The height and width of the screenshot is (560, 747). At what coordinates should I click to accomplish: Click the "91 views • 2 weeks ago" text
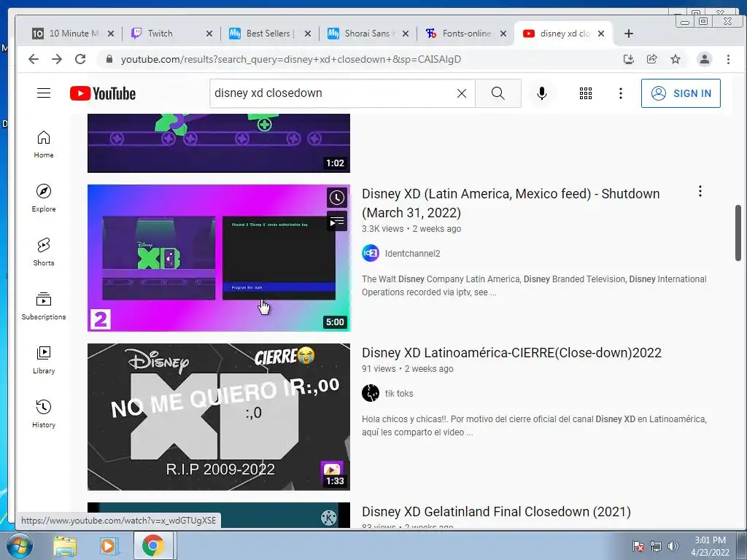pyautogui.click(x=407, y=368)
